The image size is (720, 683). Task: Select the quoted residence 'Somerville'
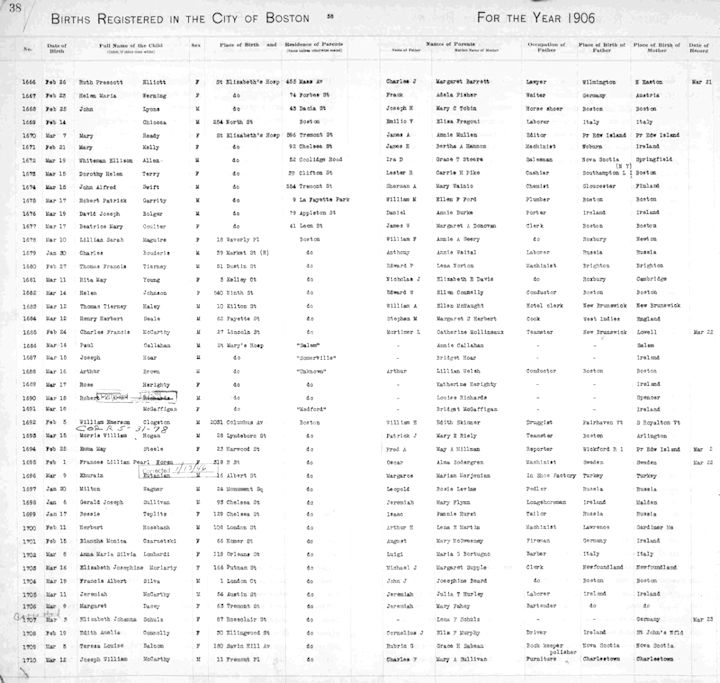(x=315, y=358)
